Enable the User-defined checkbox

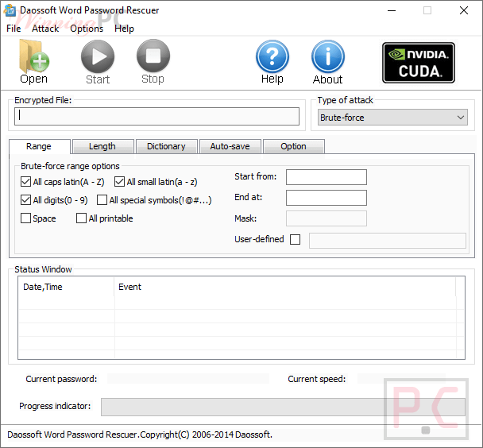tap(295, 239)
